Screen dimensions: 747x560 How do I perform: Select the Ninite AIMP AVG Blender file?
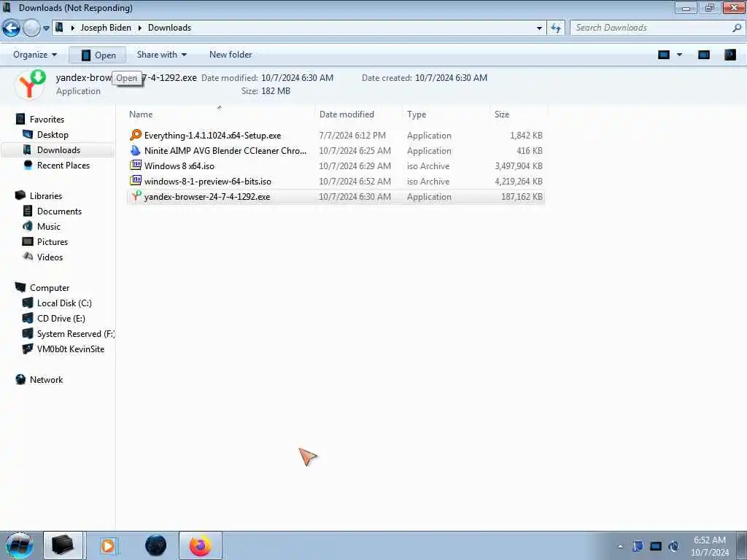coord(225,151)
